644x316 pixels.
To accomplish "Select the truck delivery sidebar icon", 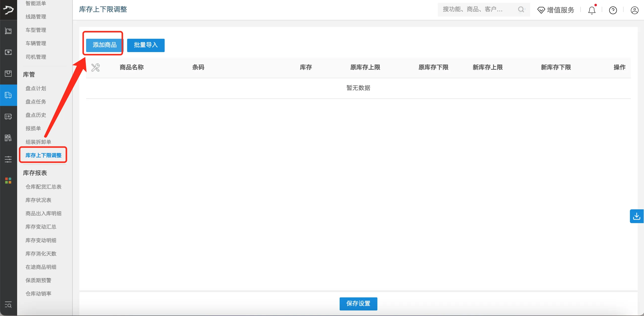I will coord(8,95).
